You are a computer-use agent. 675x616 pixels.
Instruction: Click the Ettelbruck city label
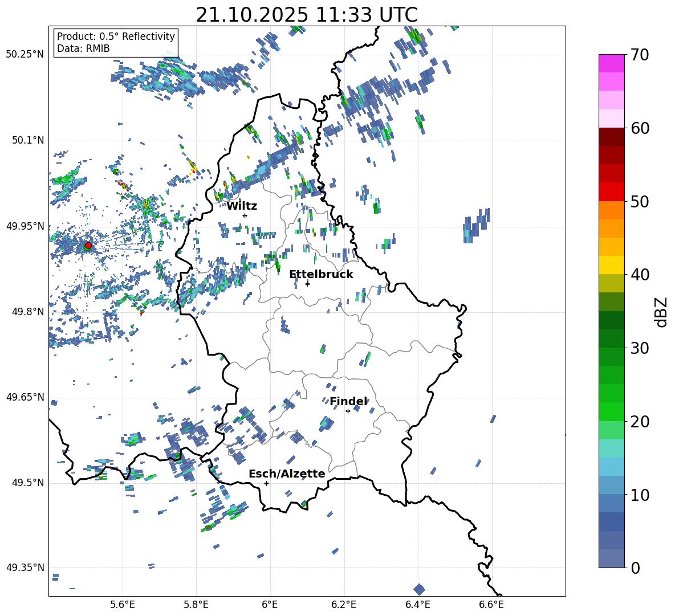tap(321, 275)
